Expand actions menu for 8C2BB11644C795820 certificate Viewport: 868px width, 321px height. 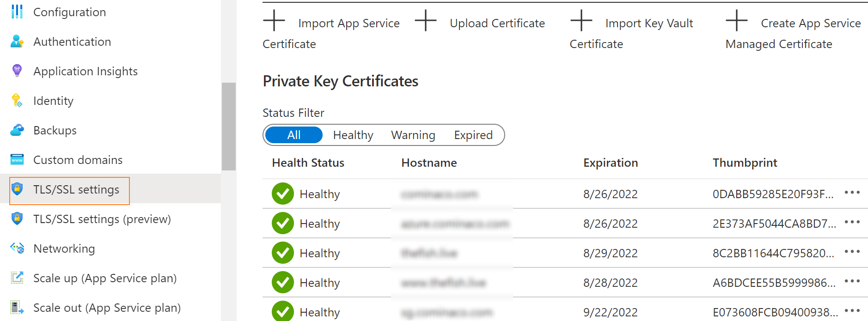pos(852,252)
